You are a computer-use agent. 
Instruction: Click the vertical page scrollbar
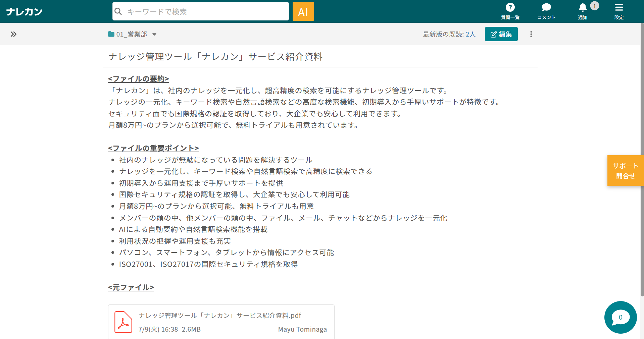tap(642, 160)
